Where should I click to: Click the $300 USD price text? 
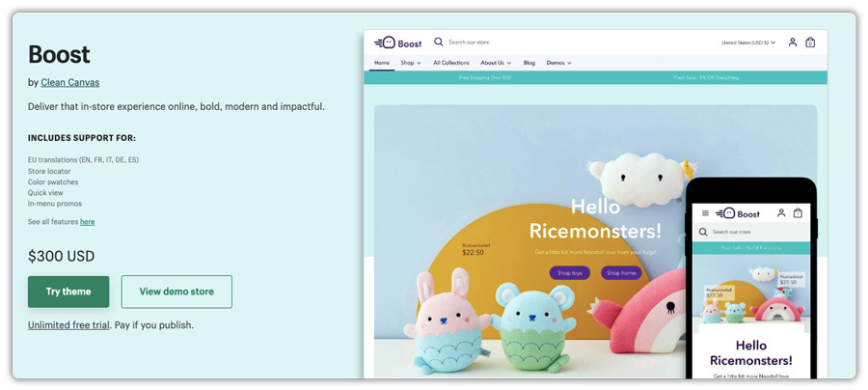point(62,257)
